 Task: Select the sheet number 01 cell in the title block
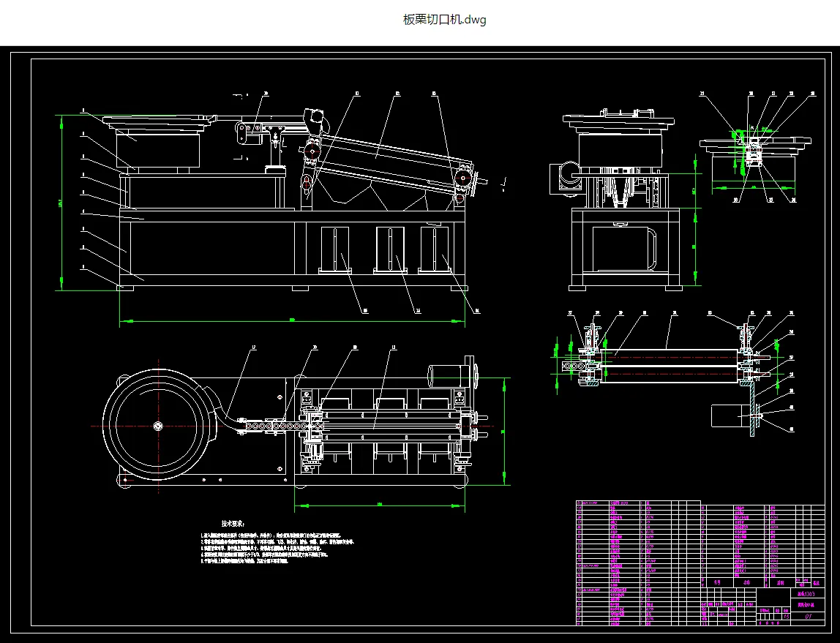tap(808, 616)
